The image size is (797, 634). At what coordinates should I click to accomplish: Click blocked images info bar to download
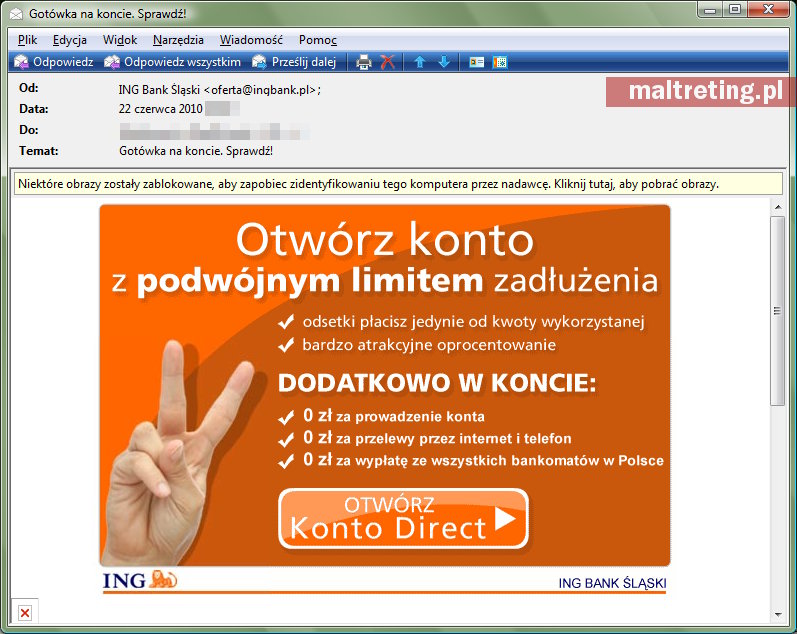coord(398,184)
